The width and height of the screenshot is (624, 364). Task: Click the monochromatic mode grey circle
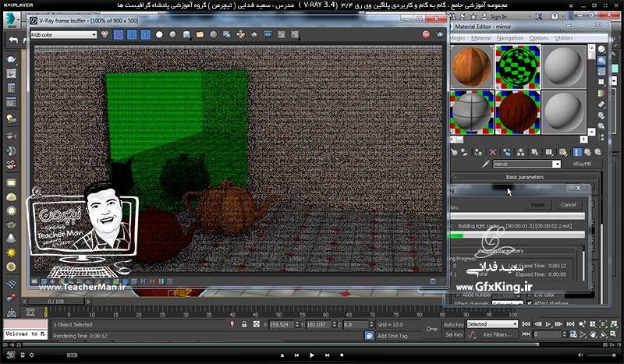click(x=172, y=34)
